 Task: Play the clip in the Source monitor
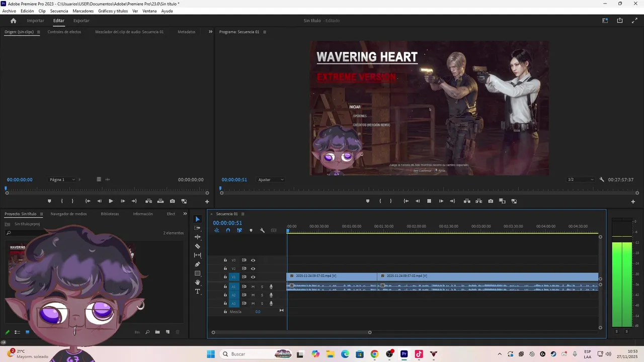(x=111, y=201)
